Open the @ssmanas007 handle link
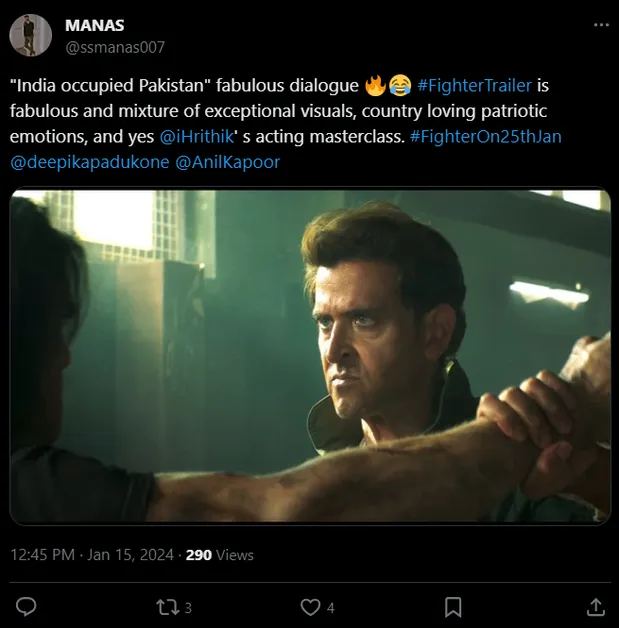Screen dimensions: 619x628 click(x=115, y=46)
